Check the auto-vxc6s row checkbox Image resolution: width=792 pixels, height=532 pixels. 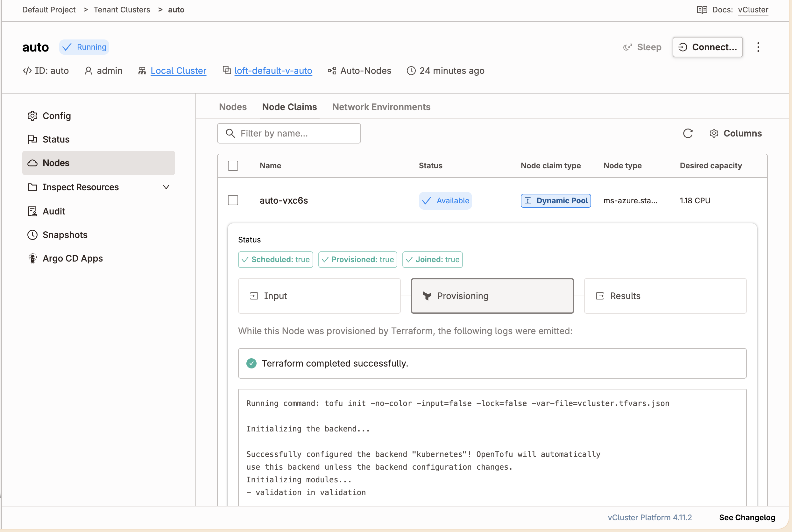pos(233,200)
